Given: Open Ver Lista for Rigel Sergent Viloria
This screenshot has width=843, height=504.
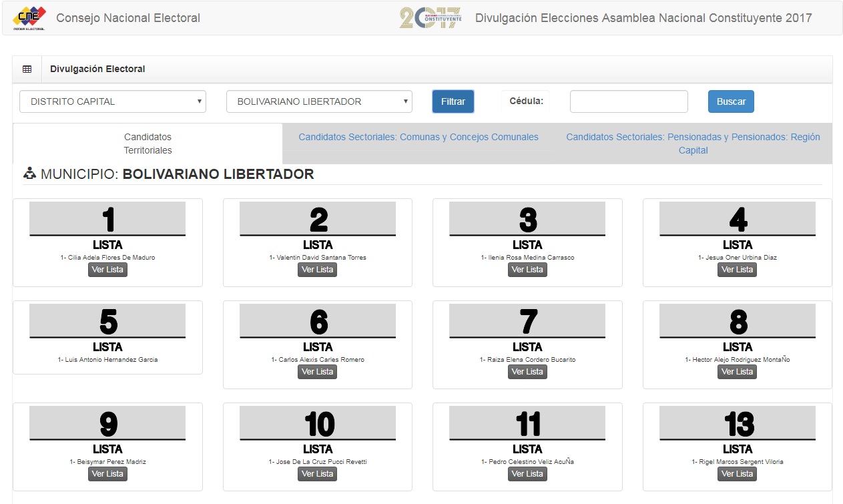Looking at the screenshot, I should pyautogui.click(x=737, y=474).
